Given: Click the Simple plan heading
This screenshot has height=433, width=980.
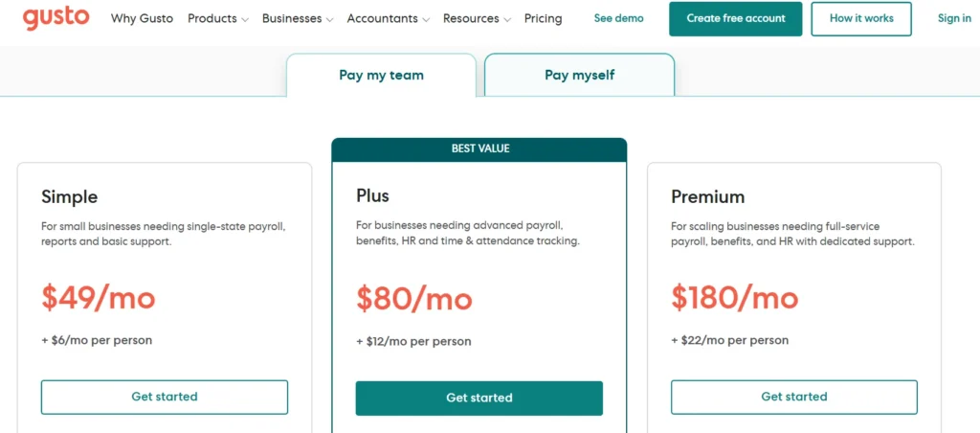Looking at the screenshot, I should [x=70, y=197].
